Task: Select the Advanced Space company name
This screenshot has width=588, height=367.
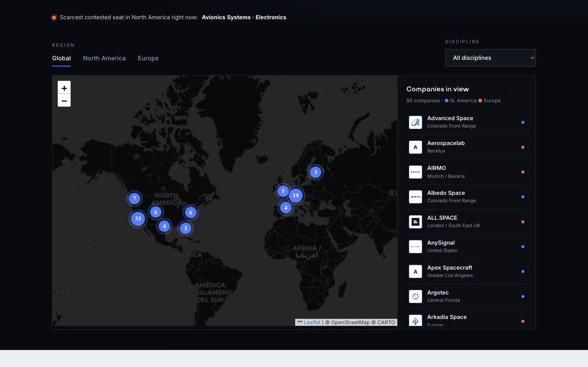Action: (x=450, y=118)
